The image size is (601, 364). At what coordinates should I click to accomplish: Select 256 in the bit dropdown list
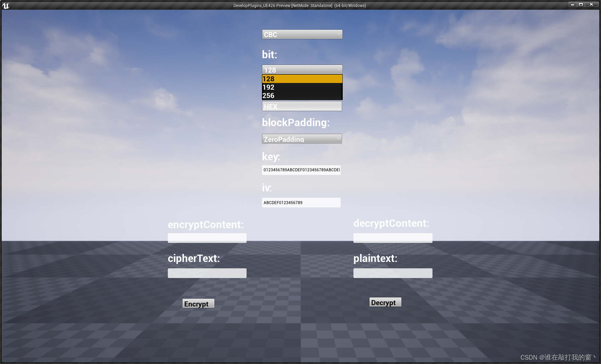(302, 96)
